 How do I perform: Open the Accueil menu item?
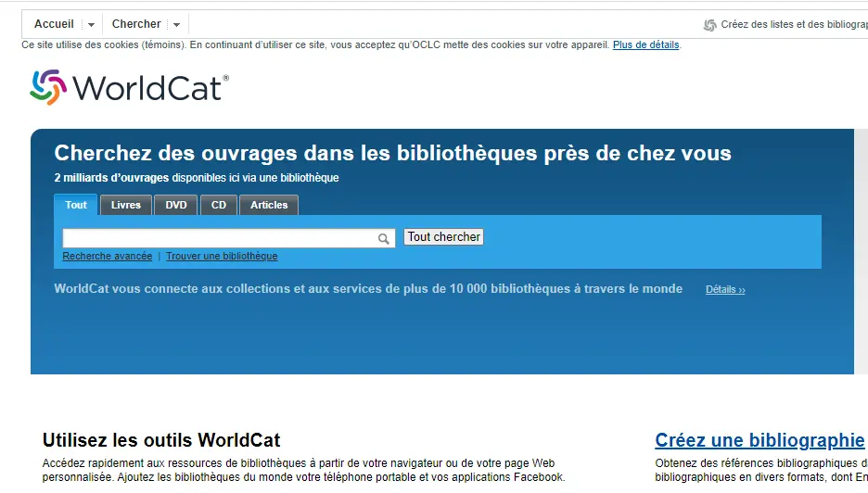pos(54,24)
